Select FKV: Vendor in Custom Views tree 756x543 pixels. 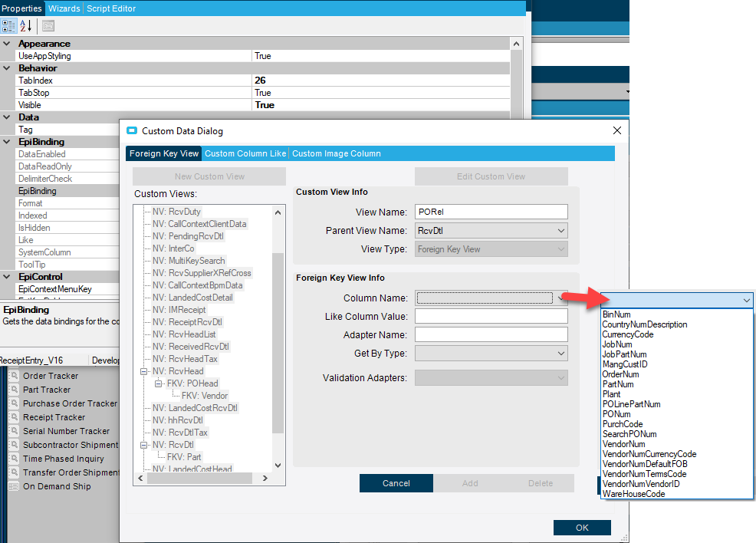(205, 396)
